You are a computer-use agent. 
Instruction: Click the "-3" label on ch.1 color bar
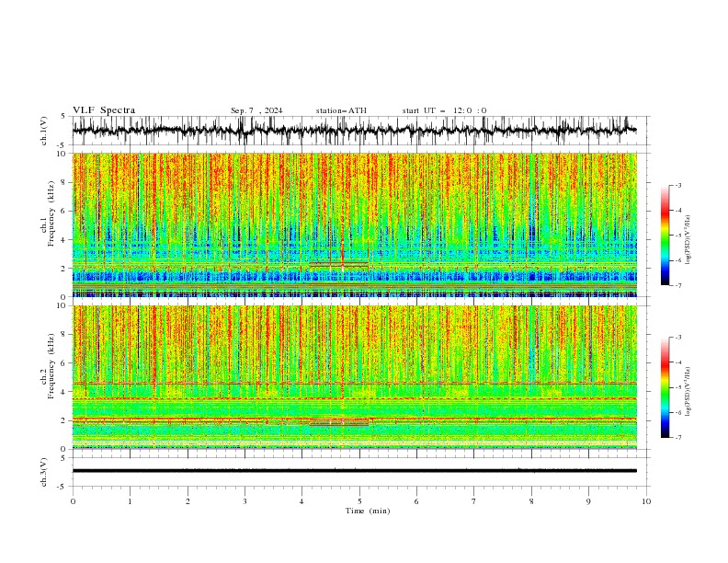tap(677, 185)
